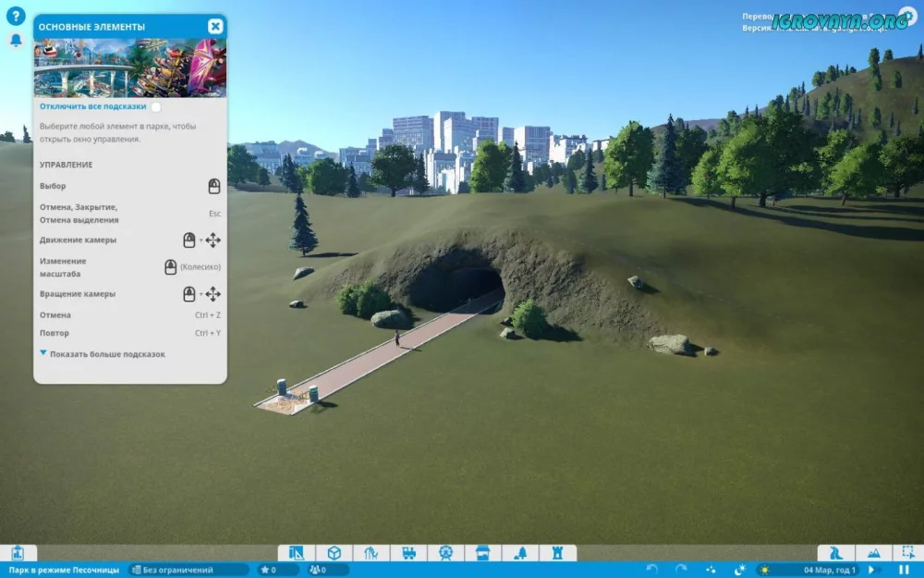Toggle the day-night moon icon
Image resolution: width=924 pixels, height=578 pixels.
point(739,571)
